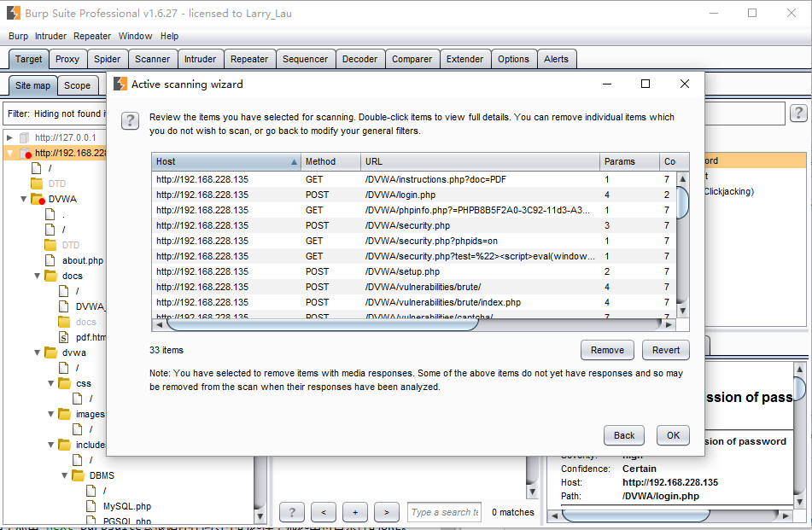Click the '+' button near search field
This screenshot has height=530, width=812.
[355, 512]
